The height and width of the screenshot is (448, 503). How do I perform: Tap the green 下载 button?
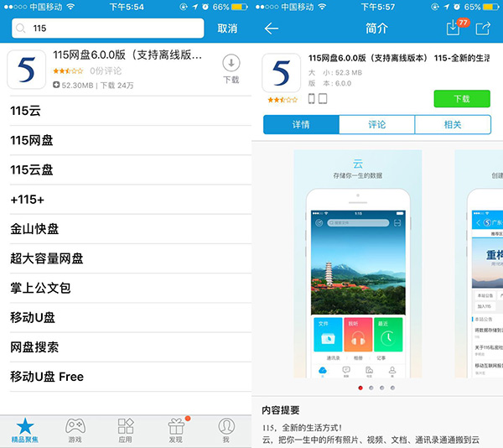(x=462, y=98)
